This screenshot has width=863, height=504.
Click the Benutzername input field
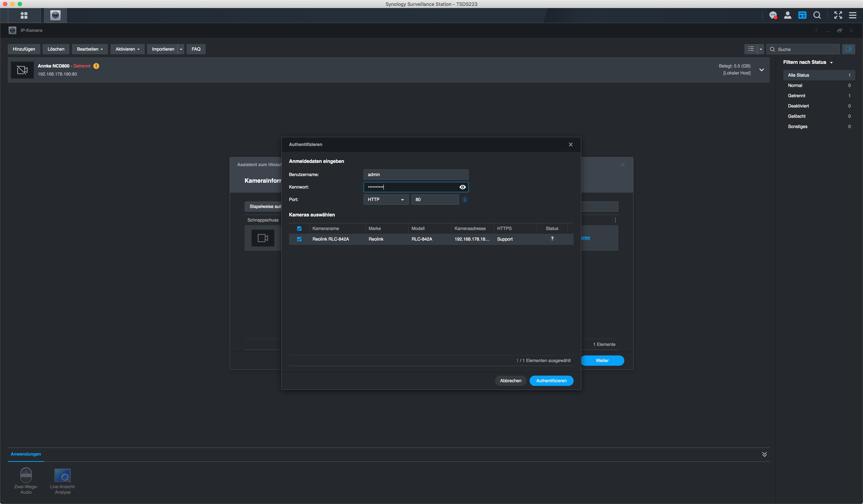(x=415, y=174)
